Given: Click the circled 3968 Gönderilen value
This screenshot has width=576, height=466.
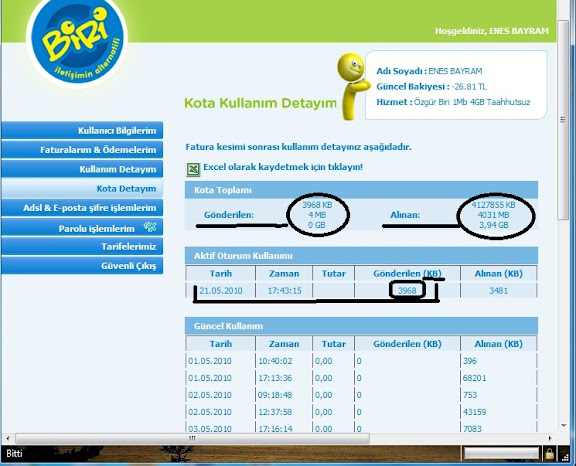Looking at the screenshot, I should [x=407, y=290].
